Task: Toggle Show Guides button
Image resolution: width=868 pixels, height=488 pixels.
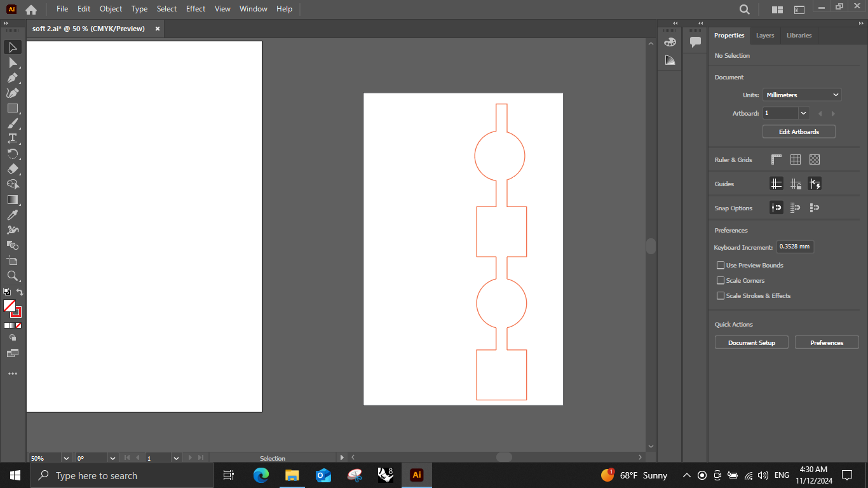Action: 776,184
